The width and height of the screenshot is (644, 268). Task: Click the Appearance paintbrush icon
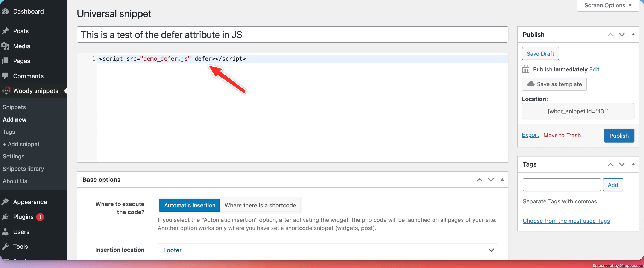5,202
